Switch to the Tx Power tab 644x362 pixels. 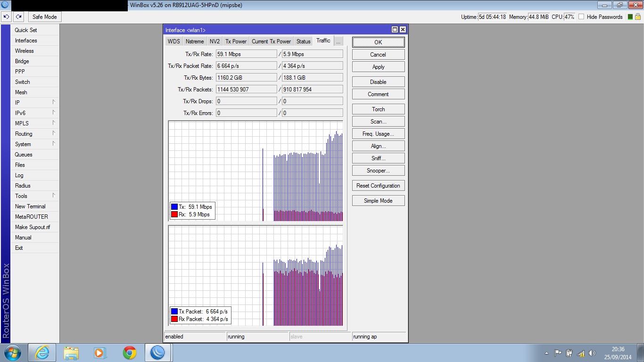pyautogui.click(x=236, y=41)
